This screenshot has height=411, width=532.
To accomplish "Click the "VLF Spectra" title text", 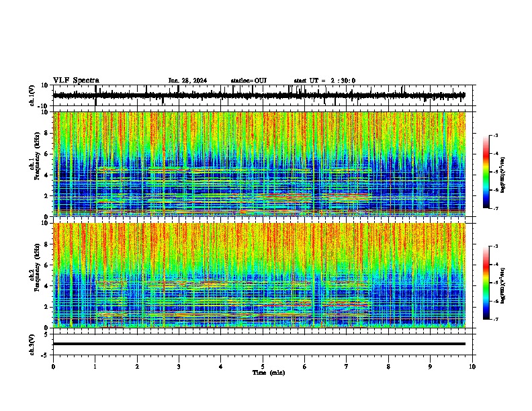I will click(76, 81).
